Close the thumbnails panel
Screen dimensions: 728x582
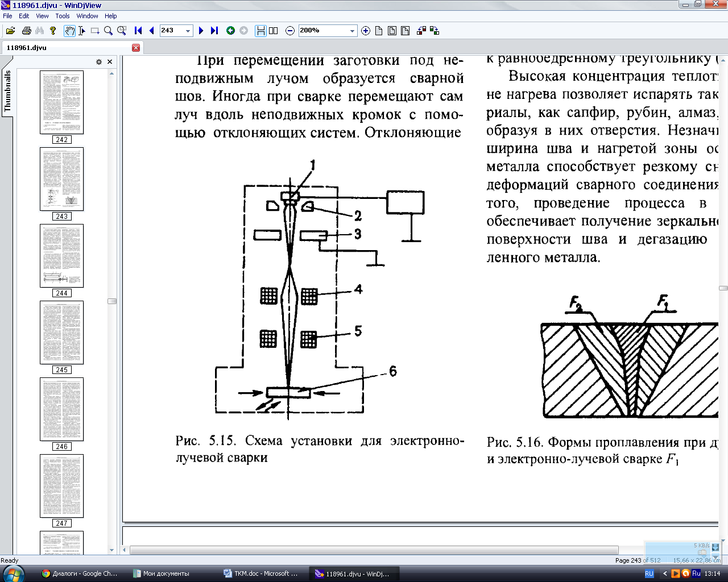point(110,61)
